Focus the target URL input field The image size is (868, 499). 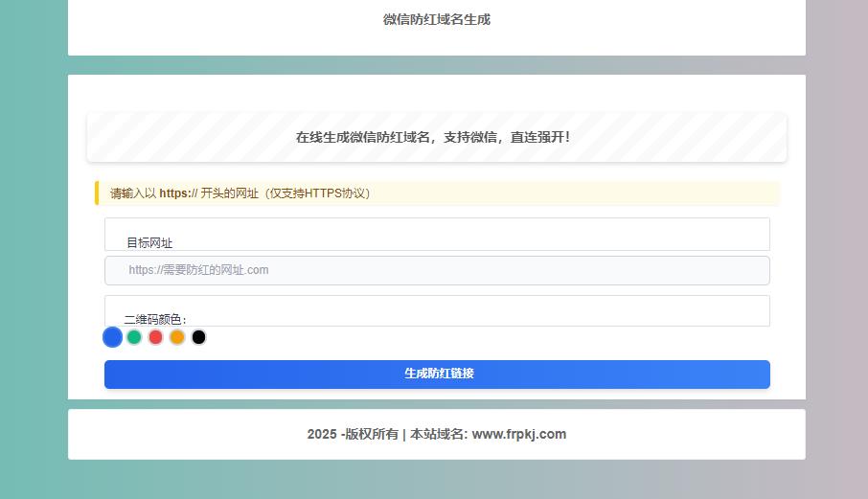437,270
